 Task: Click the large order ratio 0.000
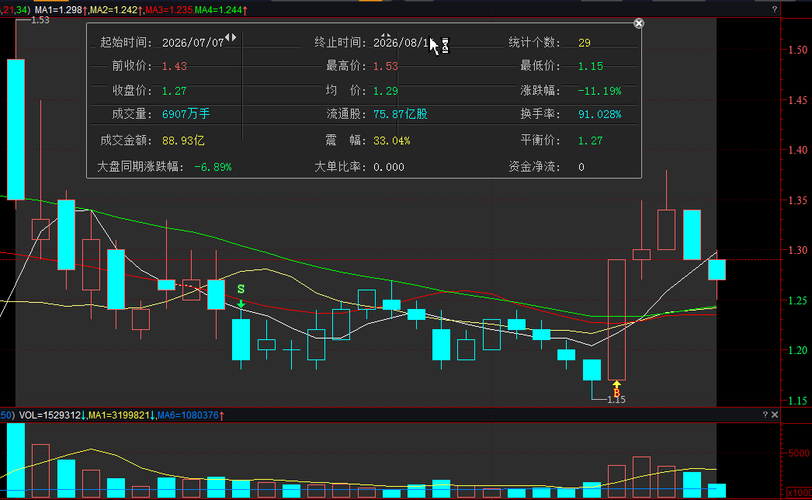(388, 167)
